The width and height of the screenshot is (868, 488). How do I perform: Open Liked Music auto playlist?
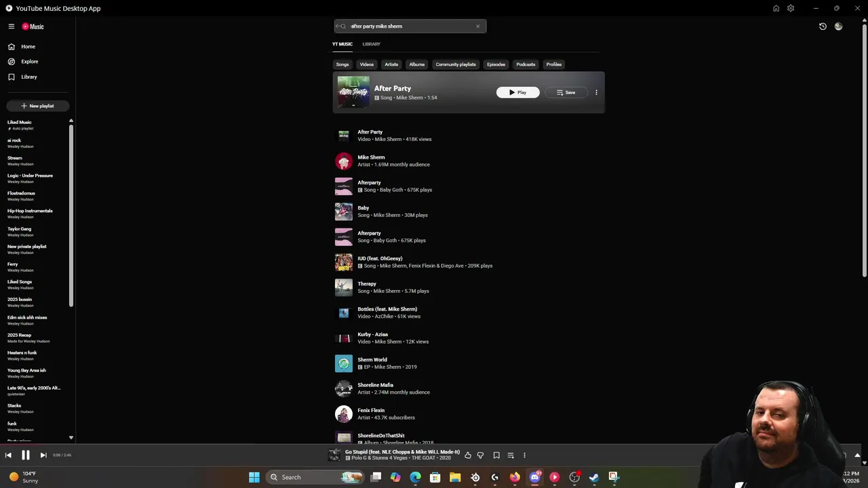coord(35,125)
